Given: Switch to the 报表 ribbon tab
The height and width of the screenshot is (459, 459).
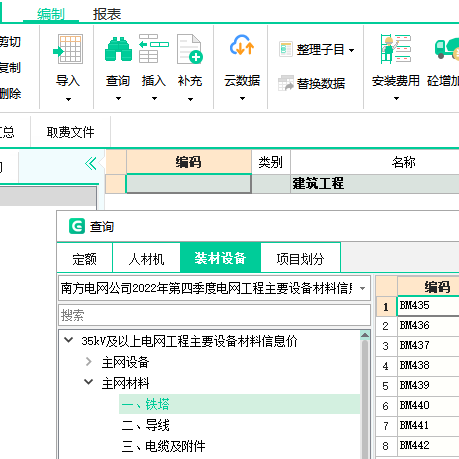Looking at the screenshot, I should (x=107, y=14).
